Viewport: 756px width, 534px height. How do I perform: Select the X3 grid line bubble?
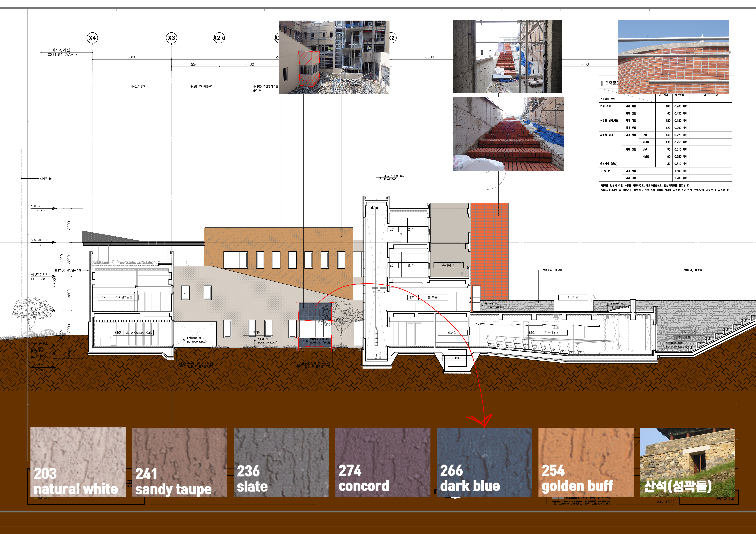pyautogui.click(x=171, y=38)
